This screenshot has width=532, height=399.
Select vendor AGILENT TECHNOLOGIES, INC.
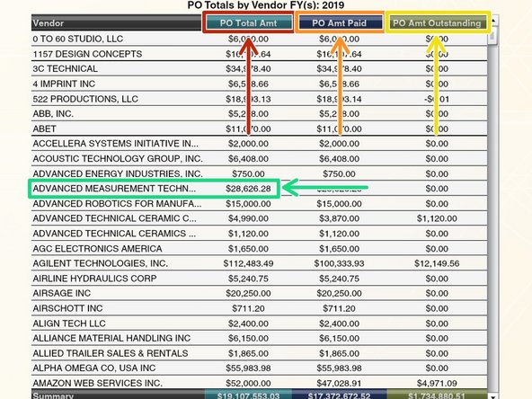(x=100, y=263)
